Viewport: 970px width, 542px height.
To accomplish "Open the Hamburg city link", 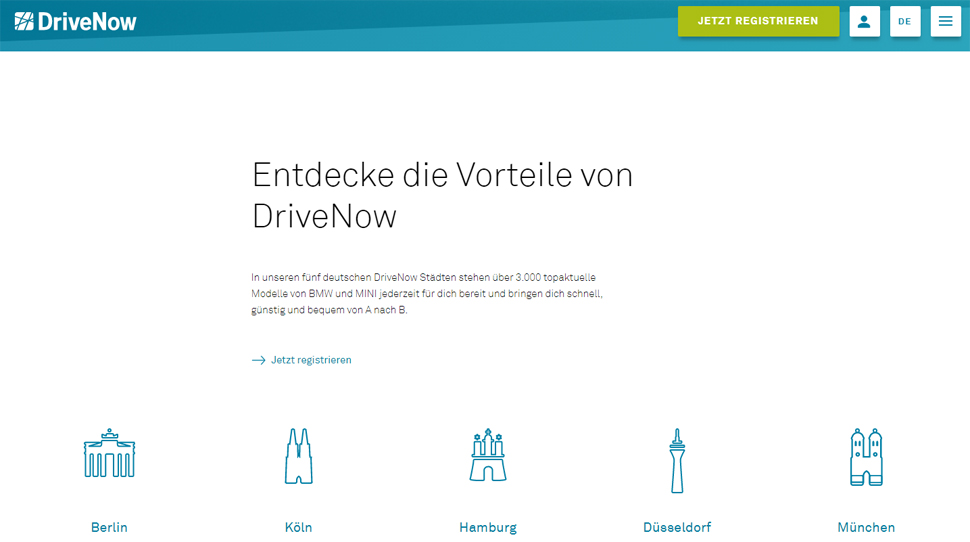I will click(x=488, y=528).
